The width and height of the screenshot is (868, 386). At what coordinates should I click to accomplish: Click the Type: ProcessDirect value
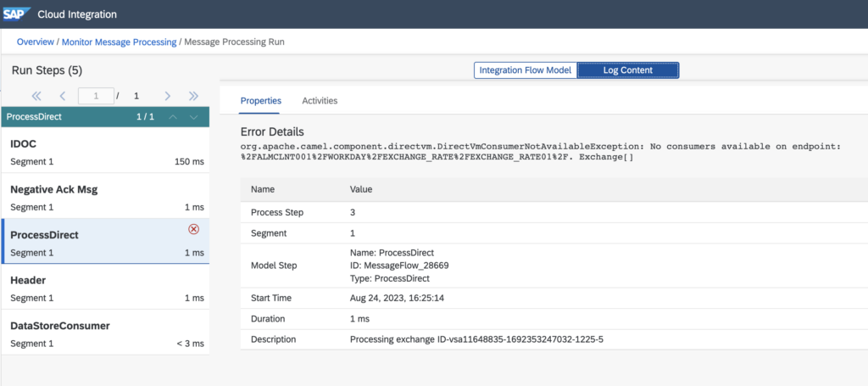pos(390,278)
